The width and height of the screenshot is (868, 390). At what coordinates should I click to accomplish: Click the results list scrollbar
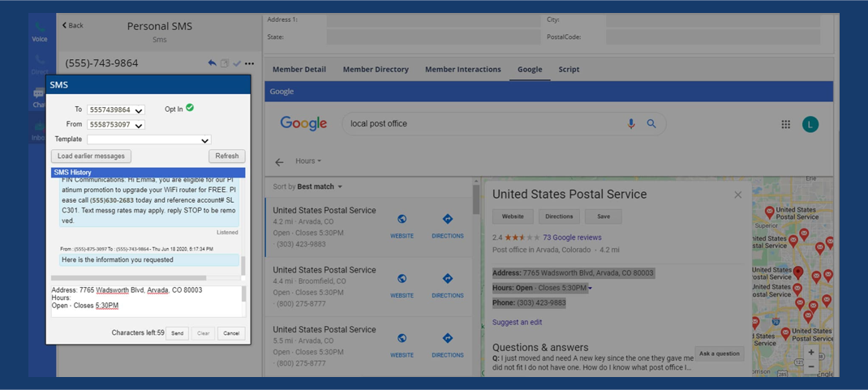tap(475, 199)
